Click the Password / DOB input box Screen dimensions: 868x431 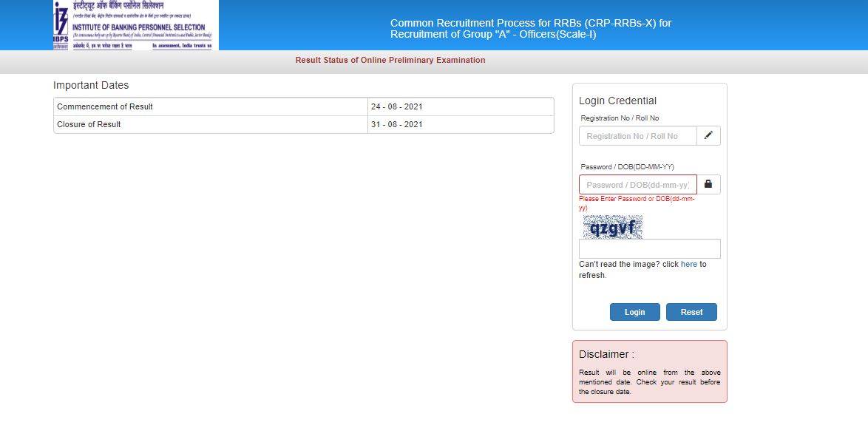click(x=637, y=184)
